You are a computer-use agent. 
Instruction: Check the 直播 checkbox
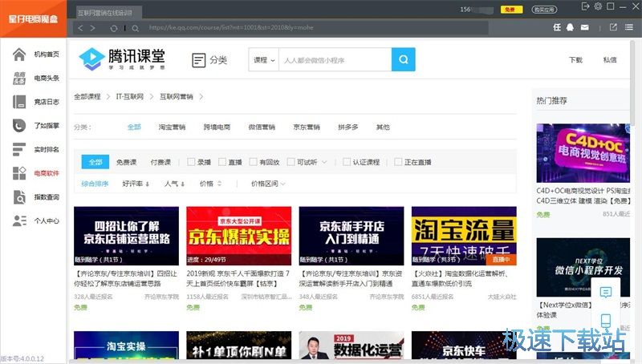coord(222,162)
